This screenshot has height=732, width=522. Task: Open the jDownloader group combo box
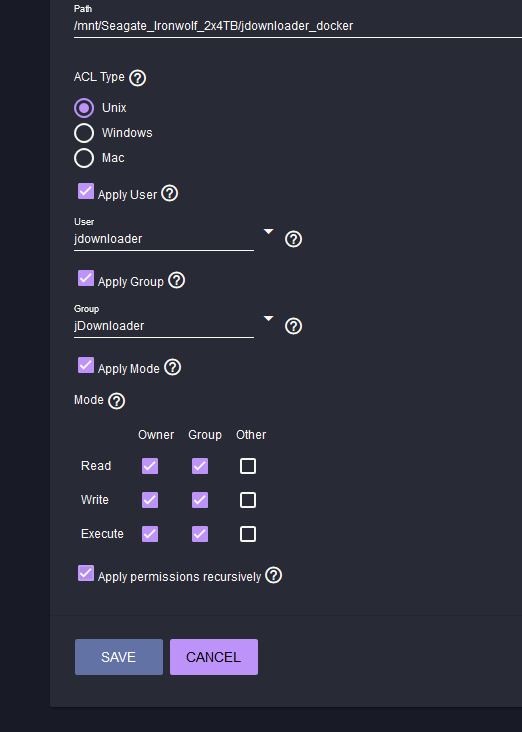click(x=164, y=326)
